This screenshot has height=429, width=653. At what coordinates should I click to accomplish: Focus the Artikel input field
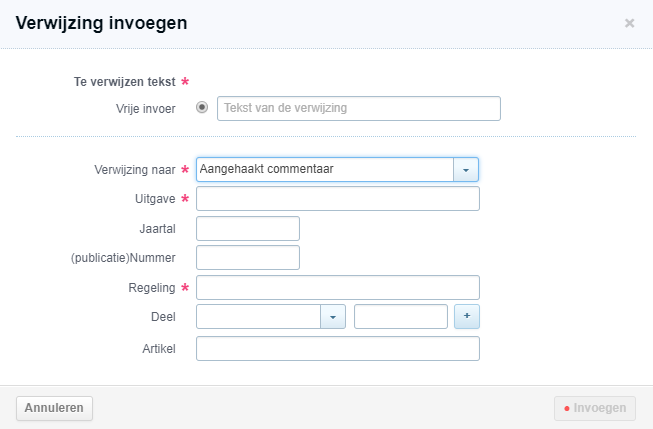pos(338,348)
